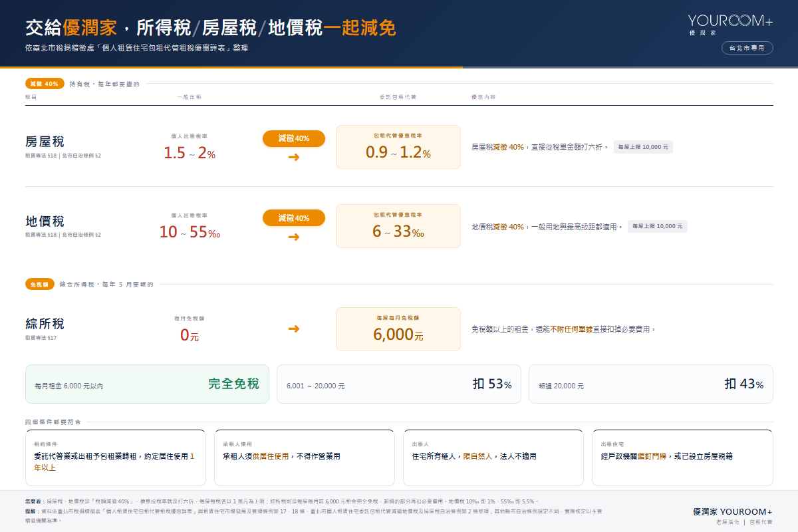Select the 出租住宅 condition card
Image resolution: width=798 pixels, height=532 pixels.
point(682,458)
